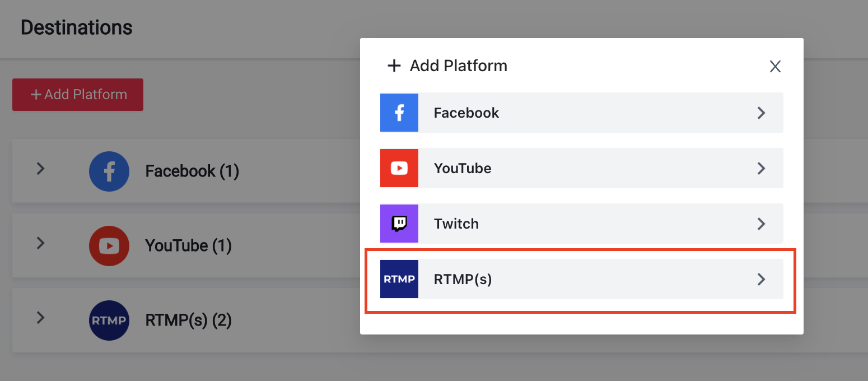Close the Add Platform dialog with X

(x=775, y=67)
